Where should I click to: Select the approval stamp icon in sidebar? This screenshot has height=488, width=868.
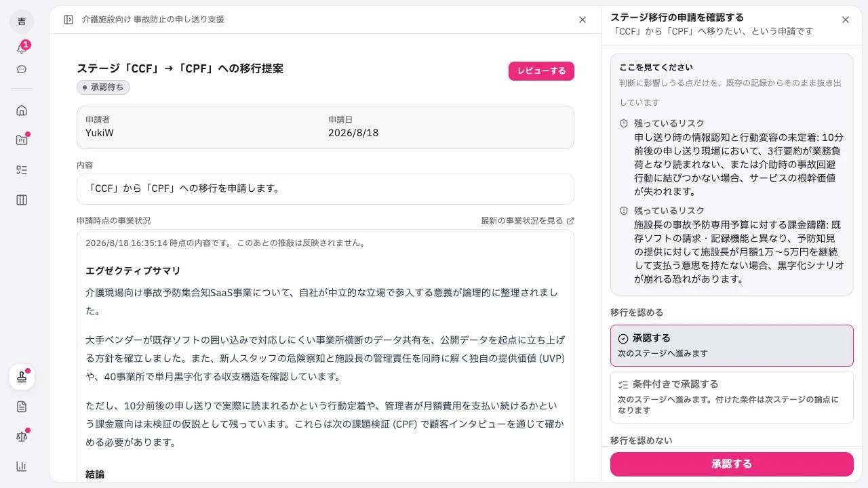[22, 377]
